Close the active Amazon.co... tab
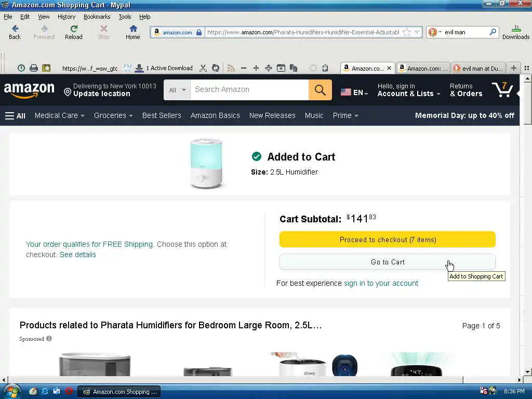532x399 pixels. click(389, 68)
